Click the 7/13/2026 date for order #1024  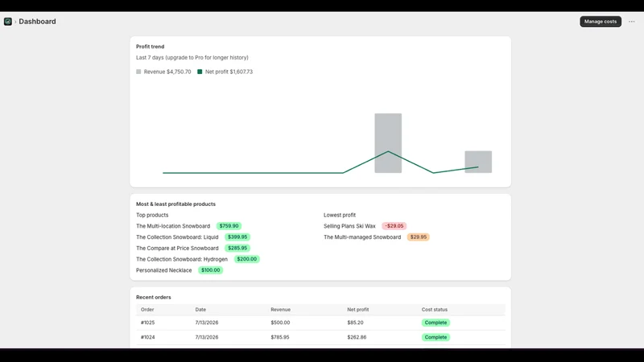pyautogui.click(x=207, y=337)
